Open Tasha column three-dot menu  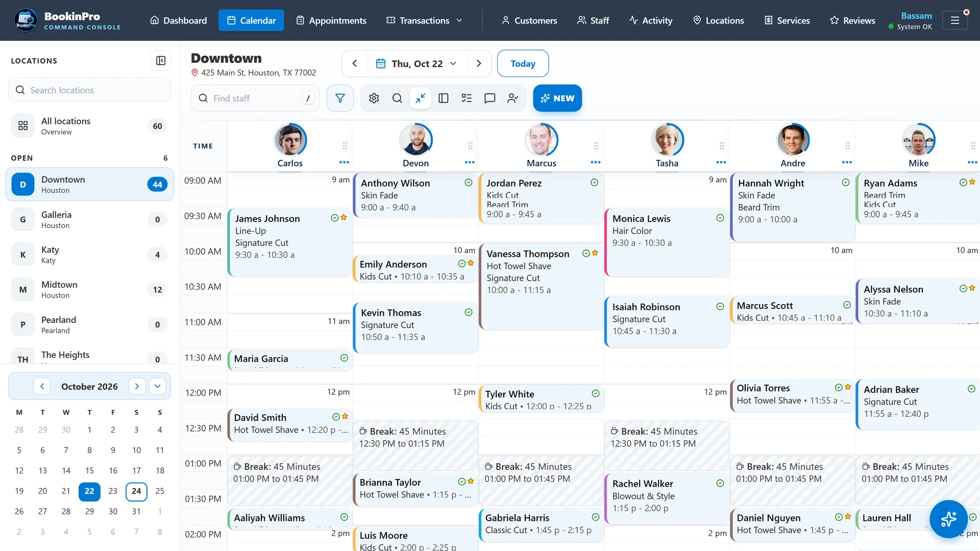click(x=721, y=162)
